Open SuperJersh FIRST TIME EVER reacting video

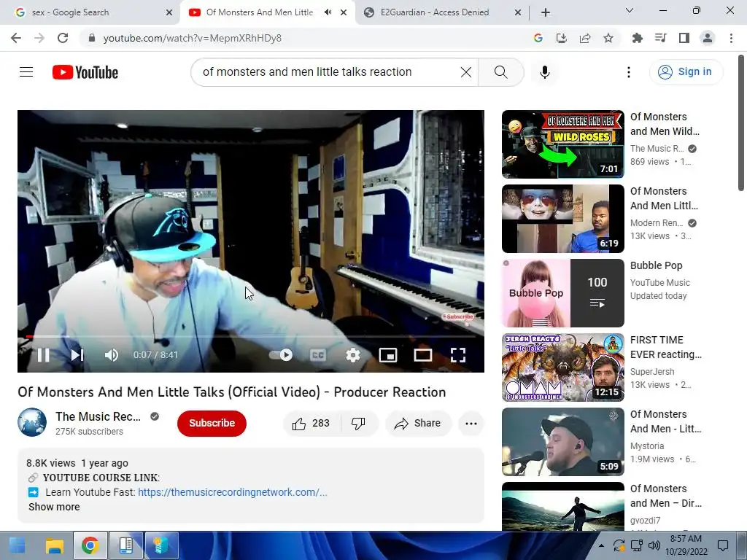click(562, 367)
